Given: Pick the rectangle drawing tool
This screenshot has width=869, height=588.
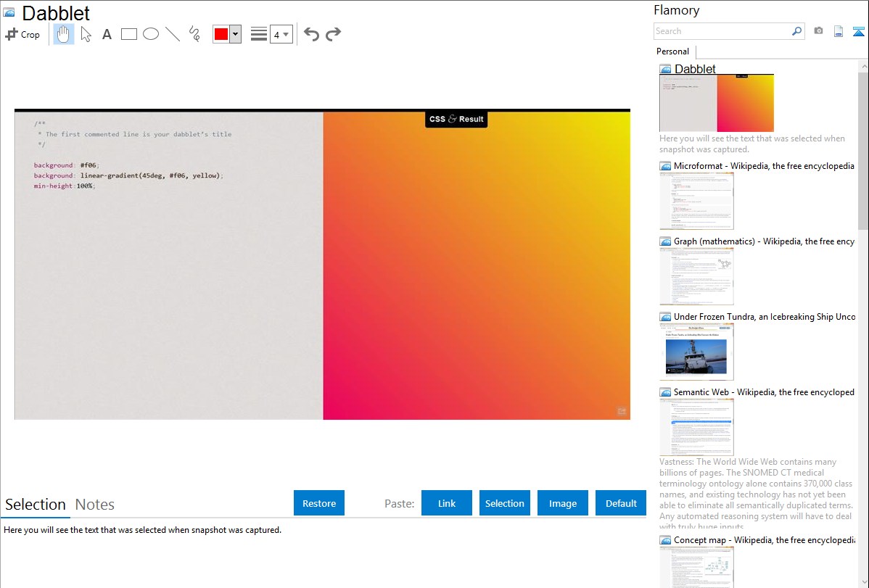Looking at the screenshot, I should [128, 34].
